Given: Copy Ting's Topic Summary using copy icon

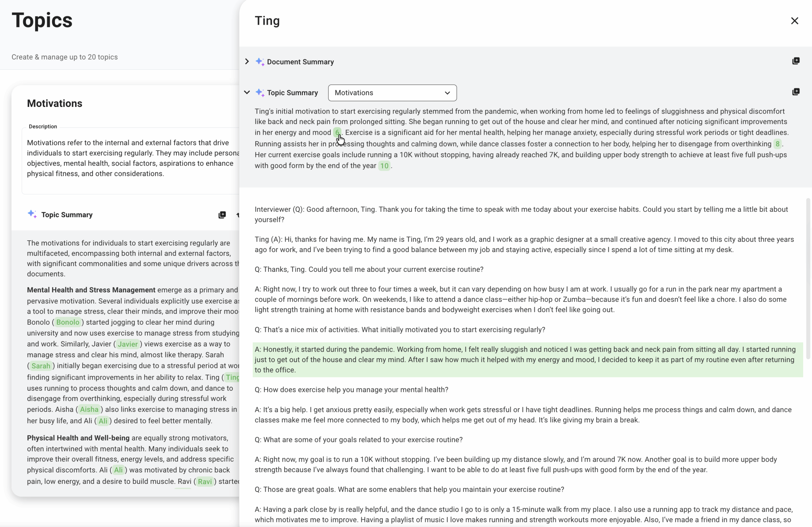Looking at the screenshot, I should (796, 92).
